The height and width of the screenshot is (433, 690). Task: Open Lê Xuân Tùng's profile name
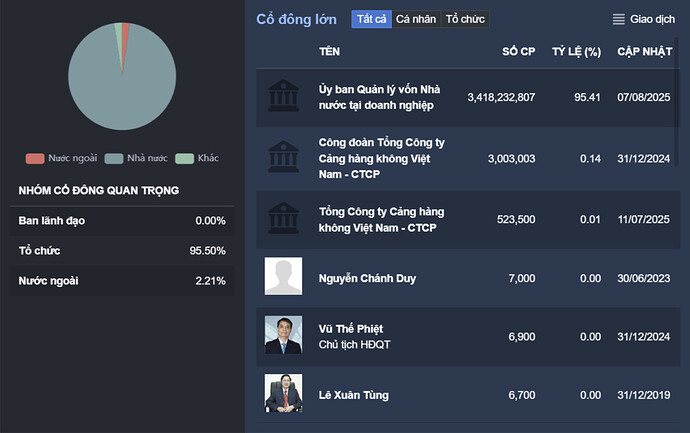354,395
